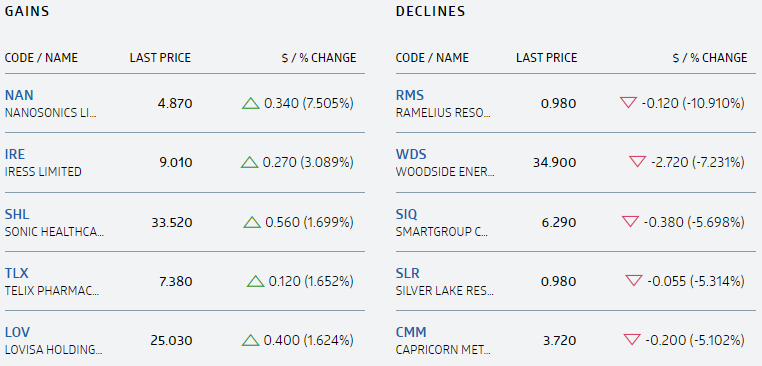
Task: Click the green up arrow for TLX
Action: click(x=255, y=281)
